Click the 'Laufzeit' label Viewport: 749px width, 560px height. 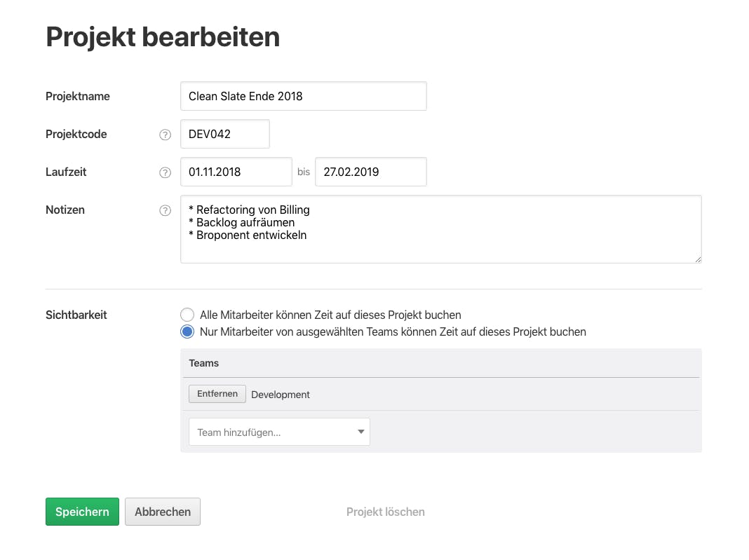click(x=66, y=172)
